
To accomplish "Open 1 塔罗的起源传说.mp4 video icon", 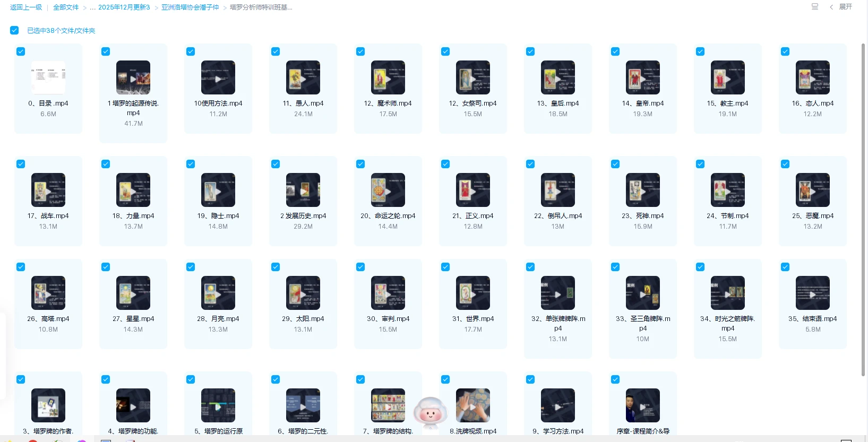I will 133,77.
